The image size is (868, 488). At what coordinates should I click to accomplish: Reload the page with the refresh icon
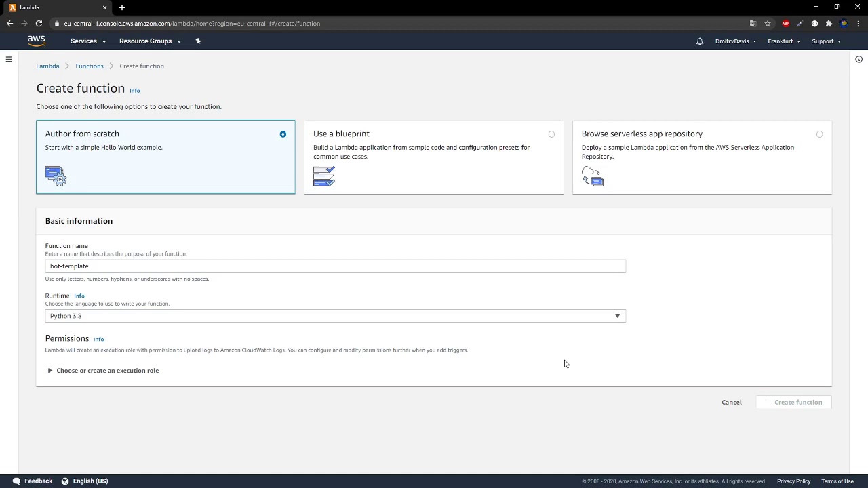[39, 24]
